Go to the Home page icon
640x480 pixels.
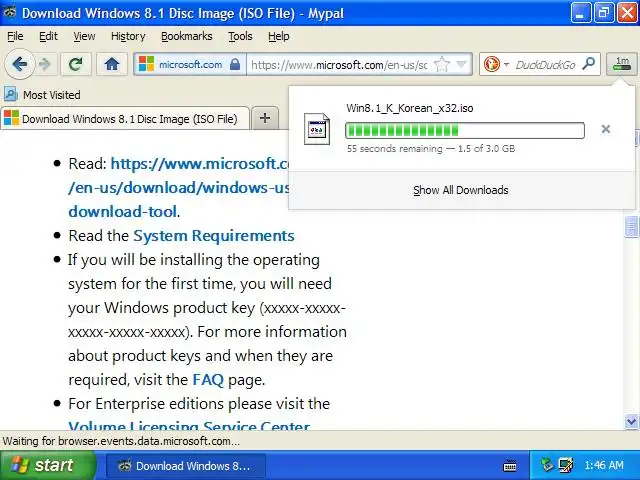tap(111, 64)
